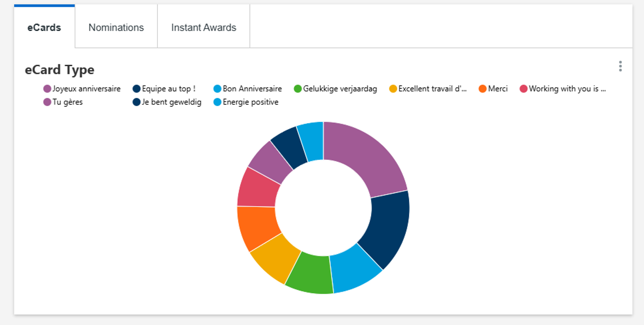This screenshot has height=325, width=644.
Task: Click the 'Merci' legend label
Action: coord(498,89)
